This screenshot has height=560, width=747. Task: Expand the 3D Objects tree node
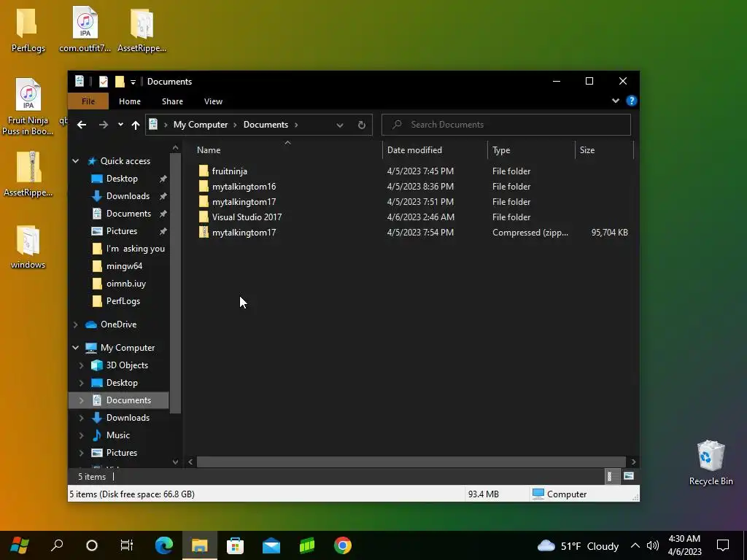click(x=82, y=365)
